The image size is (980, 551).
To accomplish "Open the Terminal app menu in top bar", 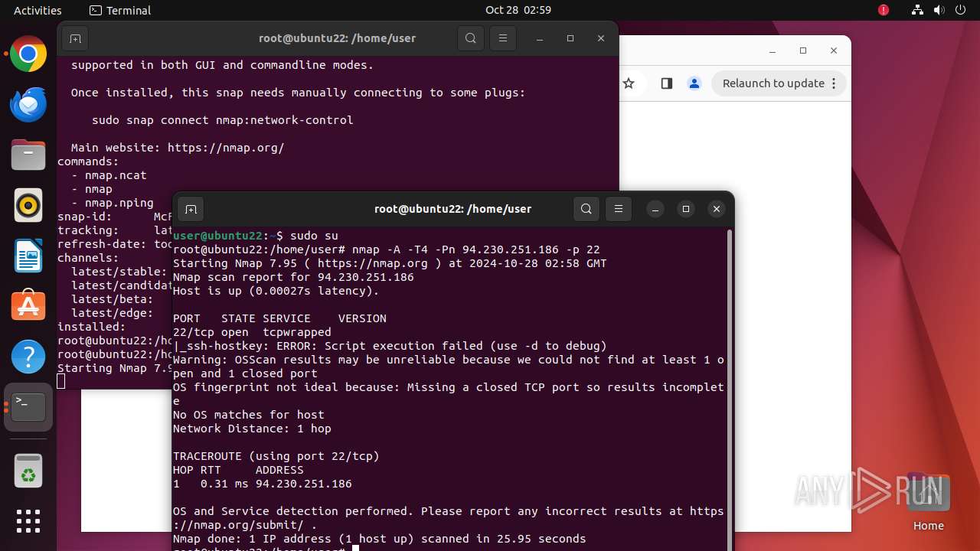I will 120,10.
